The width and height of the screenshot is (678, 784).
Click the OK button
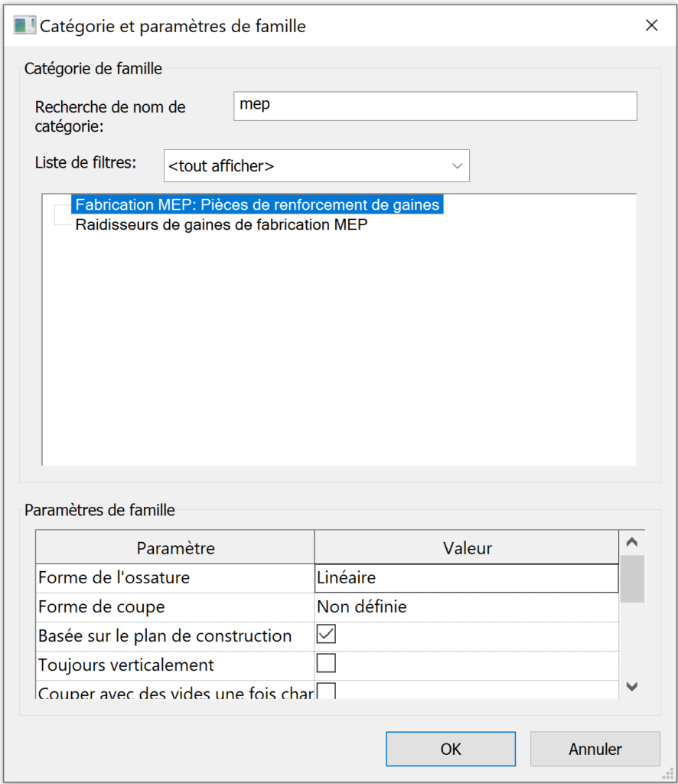tap(450, 748)
